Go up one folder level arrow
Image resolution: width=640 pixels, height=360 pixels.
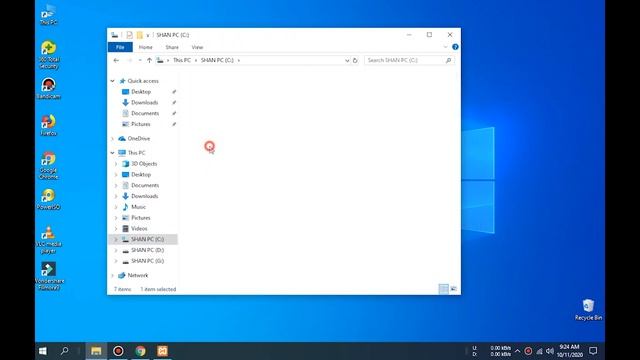(149, 60)
